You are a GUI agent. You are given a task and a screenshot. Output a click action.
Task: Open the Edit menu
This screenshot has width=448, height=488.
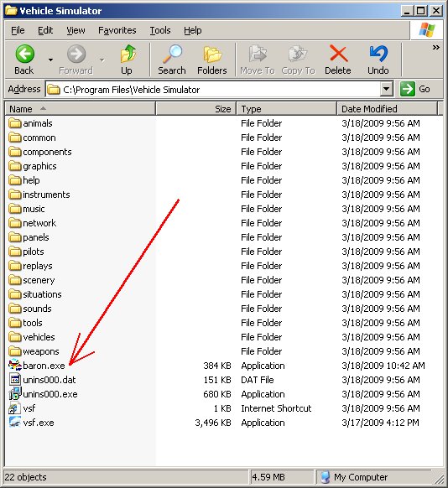click(x=45, y=30)
